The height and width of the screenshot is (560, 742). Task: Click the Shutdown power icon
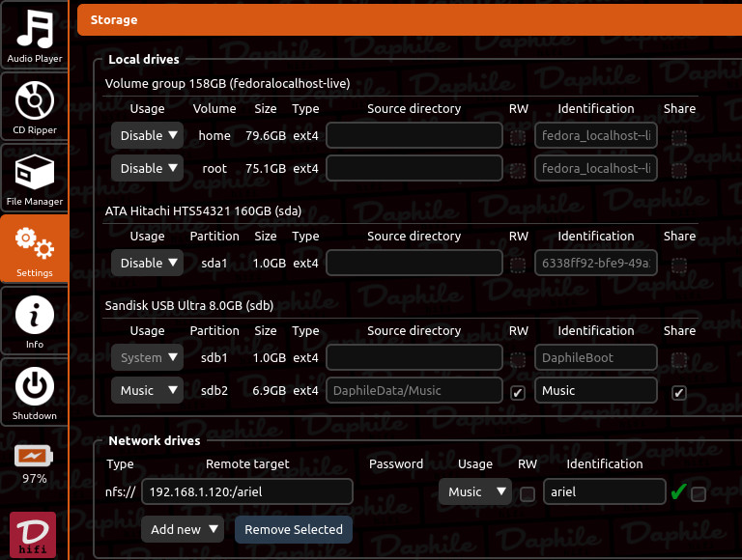[34, 386]
